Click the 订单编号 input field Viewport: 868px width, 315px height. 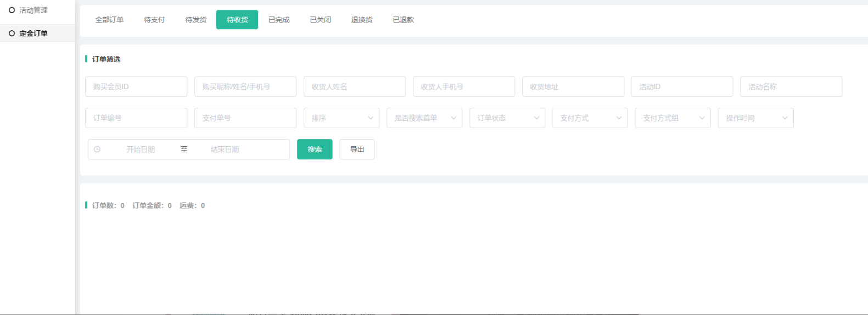136,118
